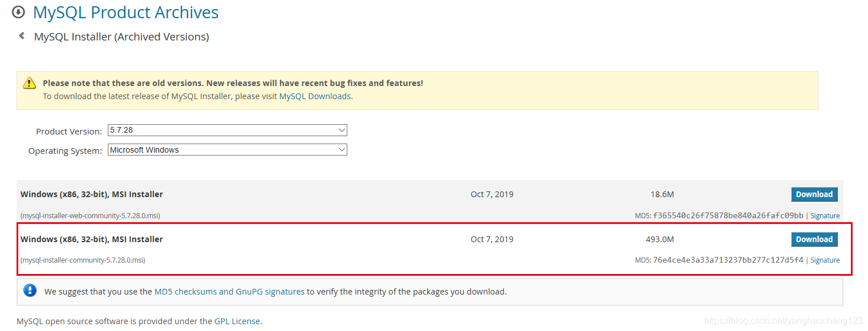Follow the MySQL Downloads link in notice

pyautogui.click(x=315, y=96)
